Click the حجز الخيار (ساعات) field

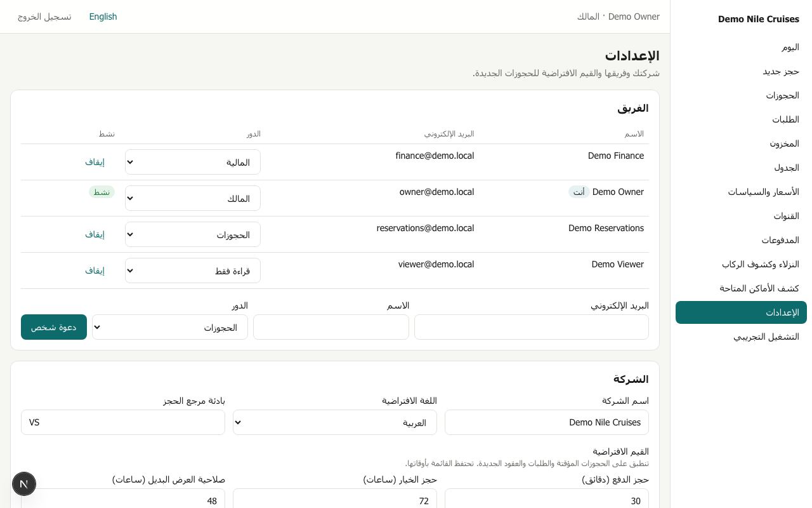click(335, 498)
